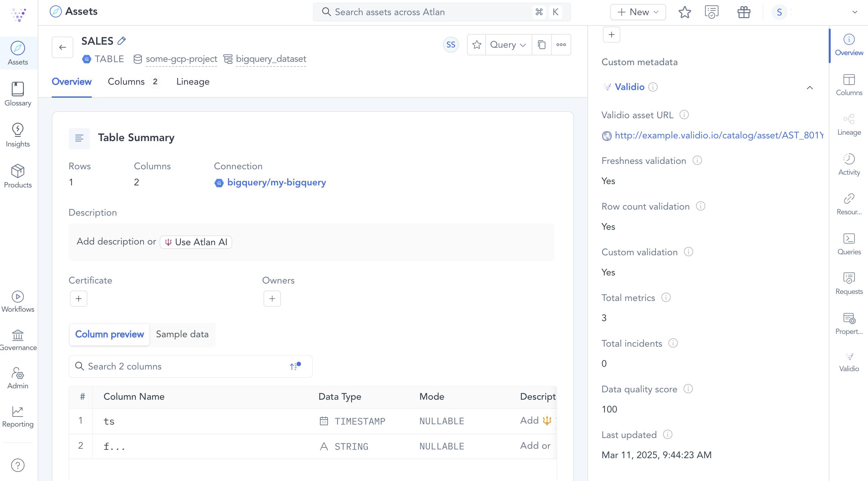
Task: Switch to the Lineage tab
Action: [193, 82]
